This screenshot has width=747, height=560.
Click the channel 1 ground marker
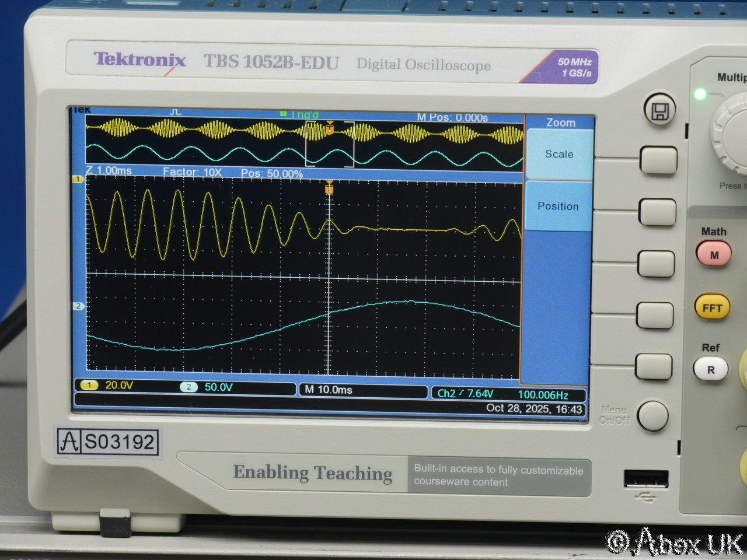point(78,180)
